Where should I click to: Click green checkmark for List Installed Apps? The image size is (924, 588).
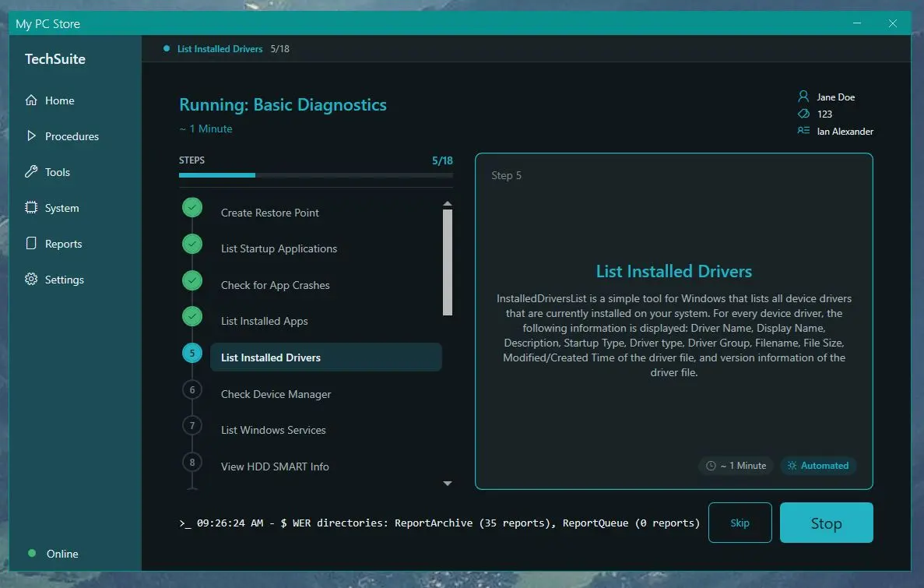point(192,317)
